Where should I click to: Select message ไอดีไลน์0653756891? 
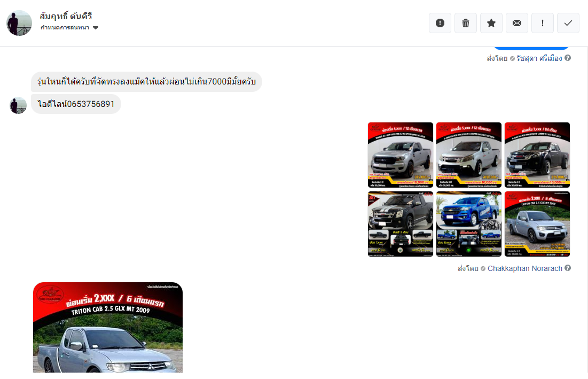pyautogui.click(x=76, y=104)
